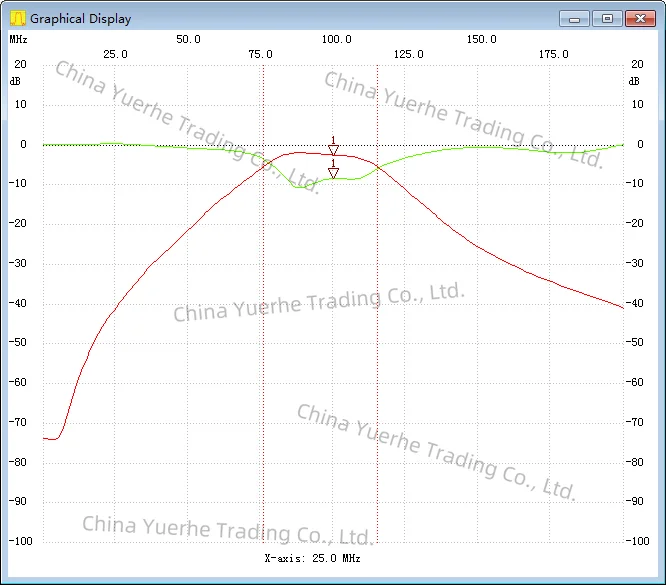Click the red curve's flat minimum near -73 dB
Image resolution: width=666 pixels, height=585 pixels.
pyautogui.click(x=51, y=439)
